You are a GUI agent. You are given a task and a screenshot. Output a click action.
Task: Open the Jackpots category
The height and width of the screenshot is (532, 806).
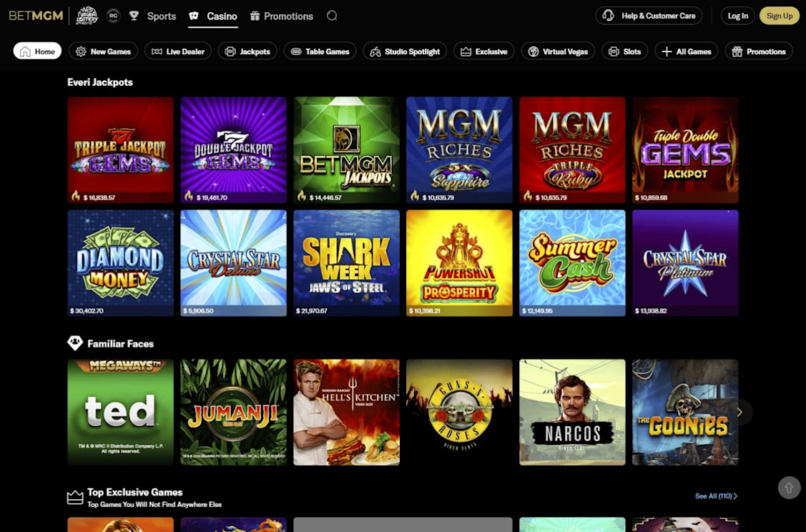point(247,51)
